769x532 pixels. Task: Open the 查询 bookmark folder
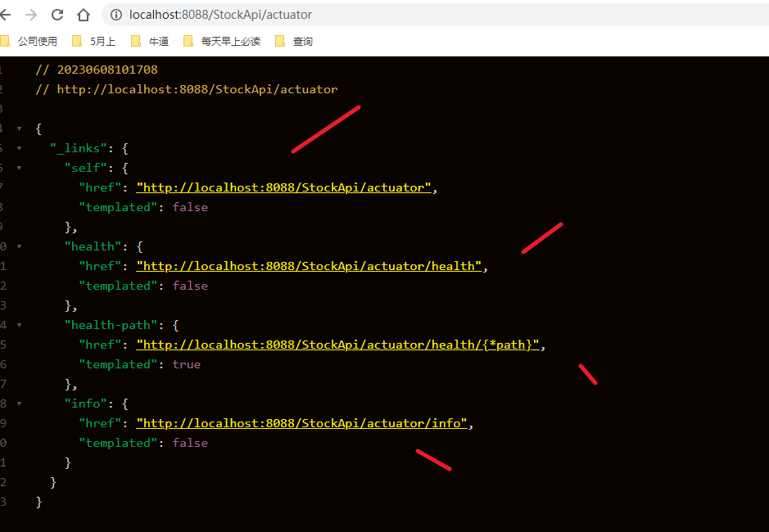[x=294, y=41]
